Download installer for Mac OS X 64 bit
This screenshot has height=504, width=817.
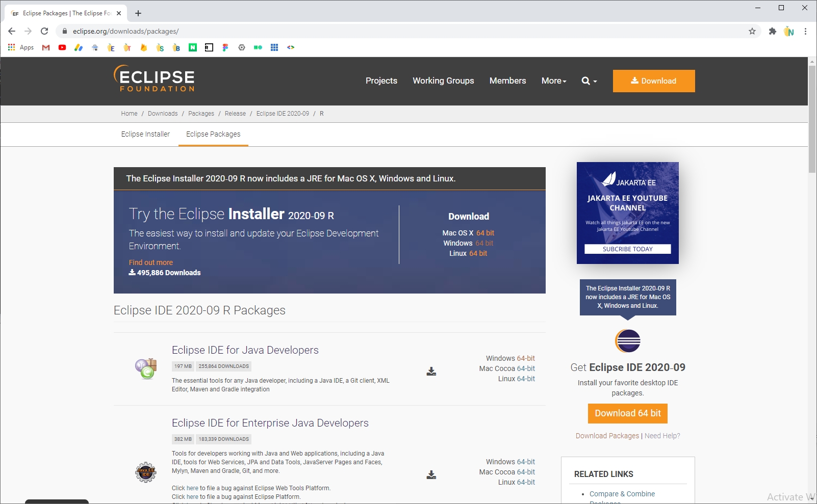point(485,233)
